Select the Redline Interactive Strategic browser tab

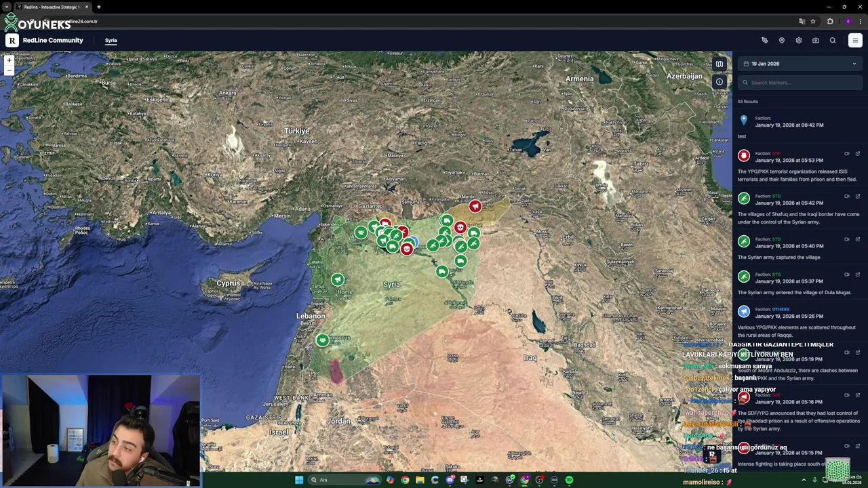coord(52,7)
